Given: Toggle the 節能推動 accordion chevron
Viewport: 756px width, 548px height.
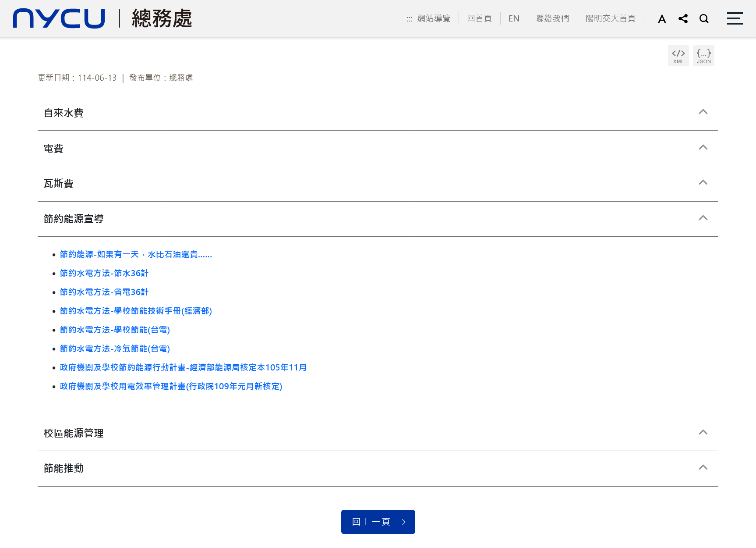Looking at the screenshot, I should tap(703, 468).
